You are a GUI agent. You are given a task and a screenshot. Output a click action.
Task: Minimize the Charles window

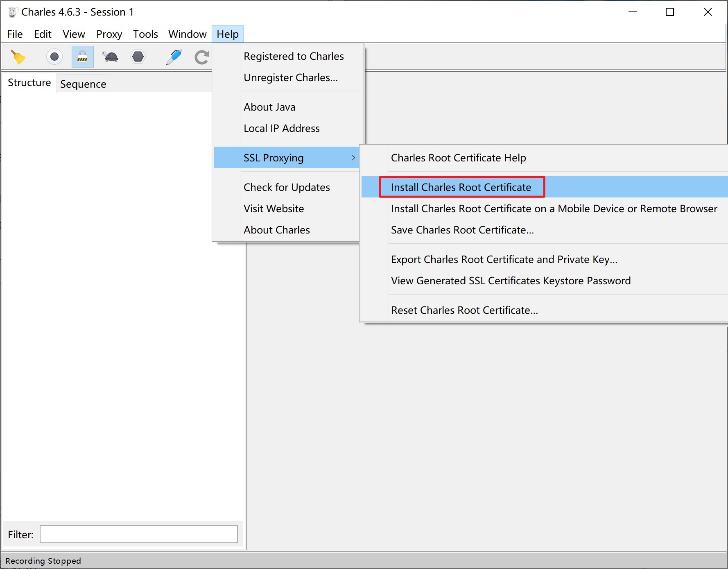[633, 12]
